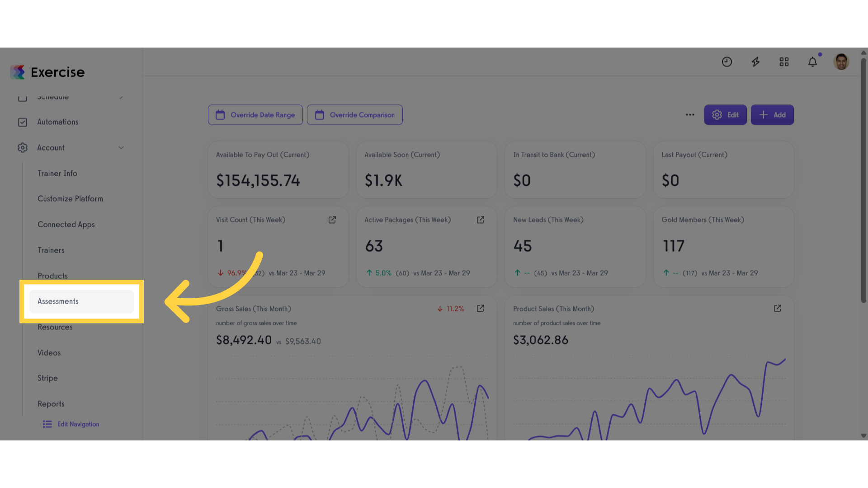Click the three-dots more options menu
This screenshot has height=488, width=868.
(690, 115)
